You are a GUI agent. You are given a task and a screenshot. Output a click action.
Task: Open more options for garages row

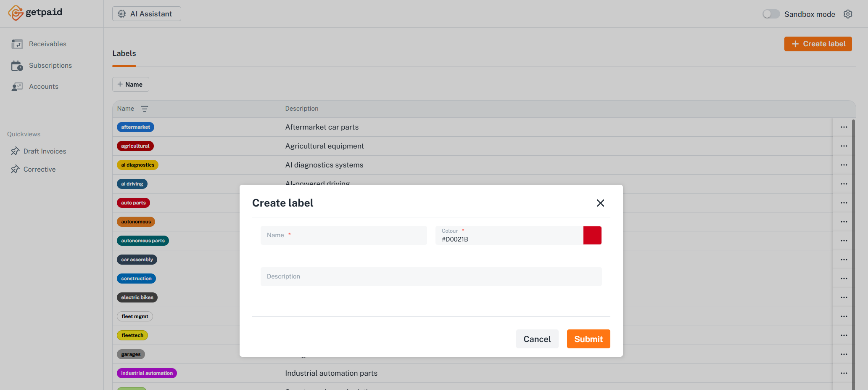pyautogui.click(x=844, y=354)
